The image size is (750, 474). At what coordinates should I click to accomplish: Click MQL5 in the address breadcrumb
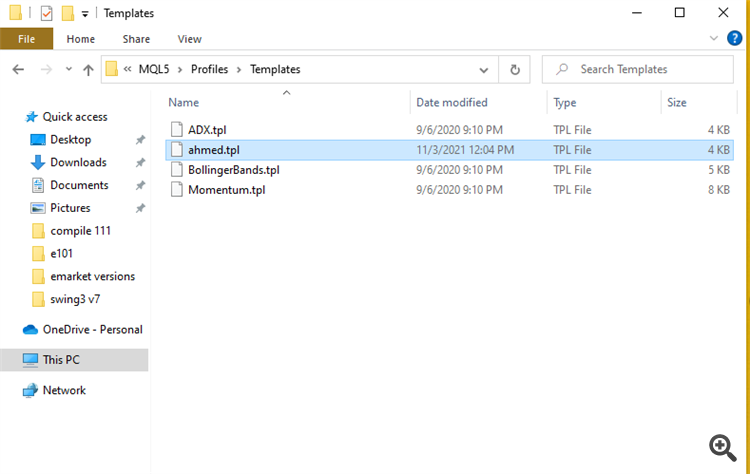click(154, 69)
